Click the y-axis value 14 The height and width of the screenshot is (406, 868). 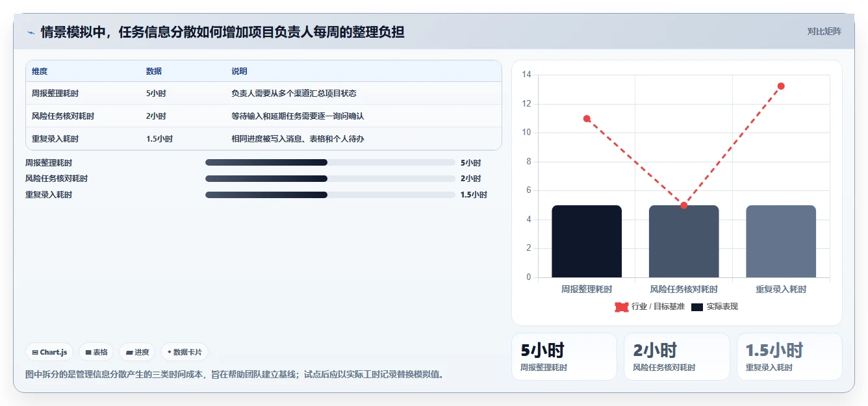[x=526, y=75]
